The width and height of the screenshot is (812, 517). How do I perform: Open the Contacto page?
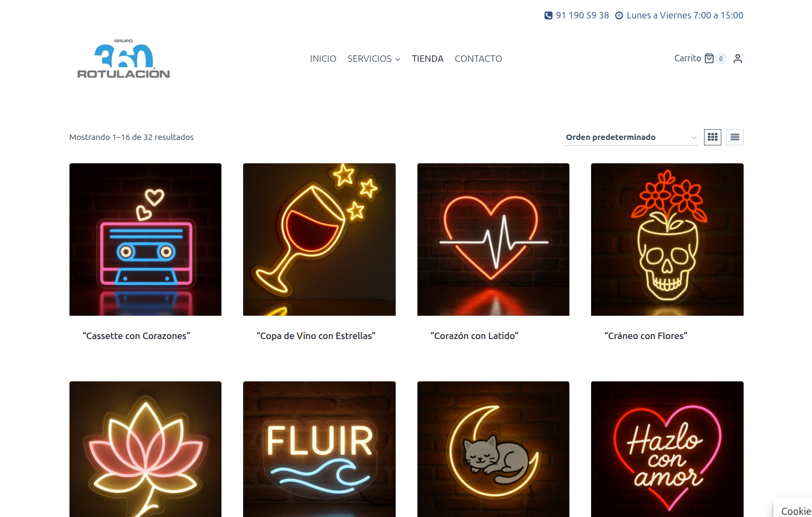478,59
